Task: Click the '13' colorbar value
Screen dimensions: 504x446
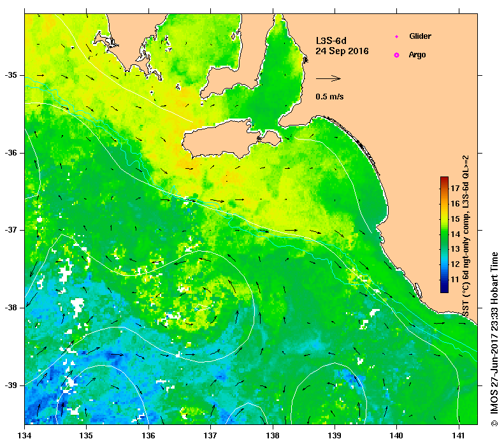Action: click(455, 249)
